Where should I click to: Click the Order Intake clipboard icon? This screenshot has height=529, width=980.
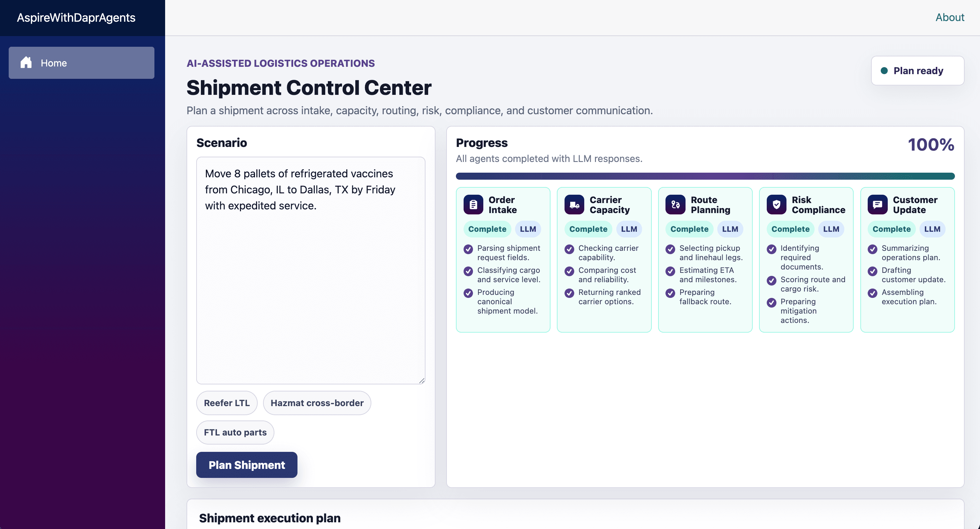pyautogui.click(x=473, y=205)
